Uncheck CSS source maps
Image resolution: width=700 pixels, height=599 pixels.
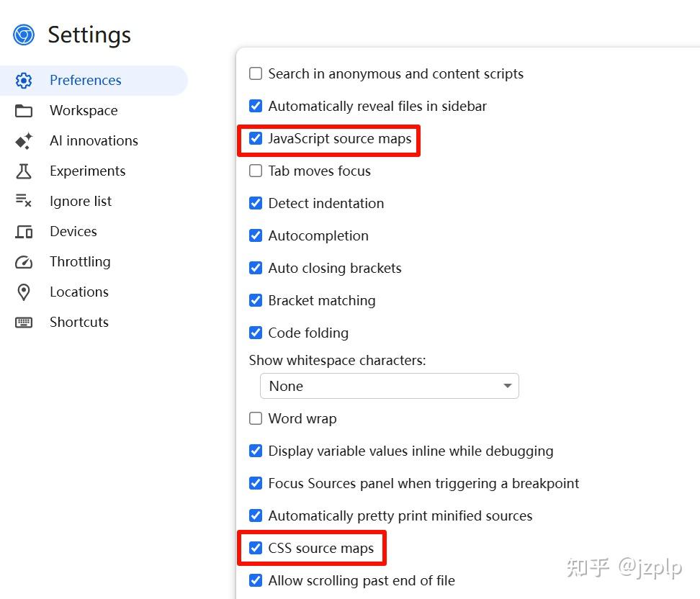256,548
